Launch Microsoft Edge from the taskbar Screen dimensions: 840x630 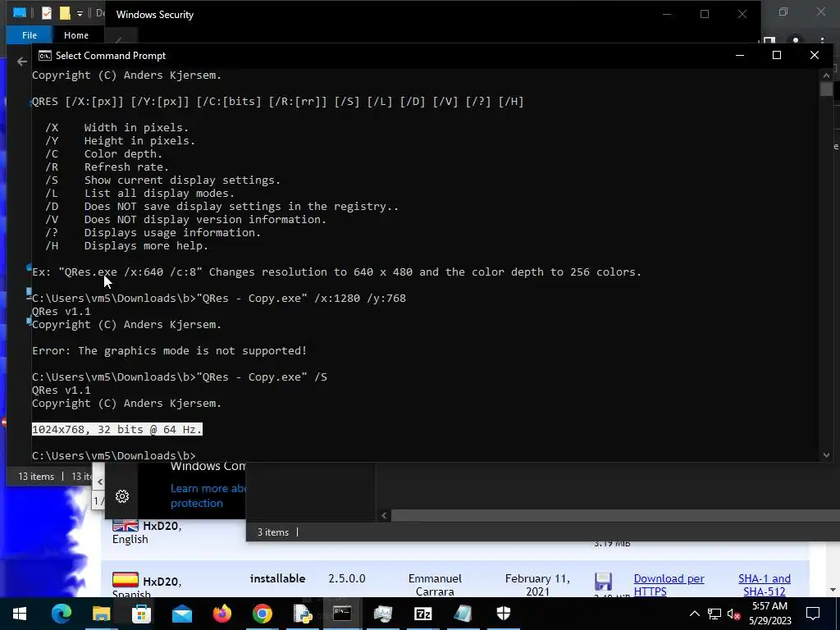tap(61, 614)
